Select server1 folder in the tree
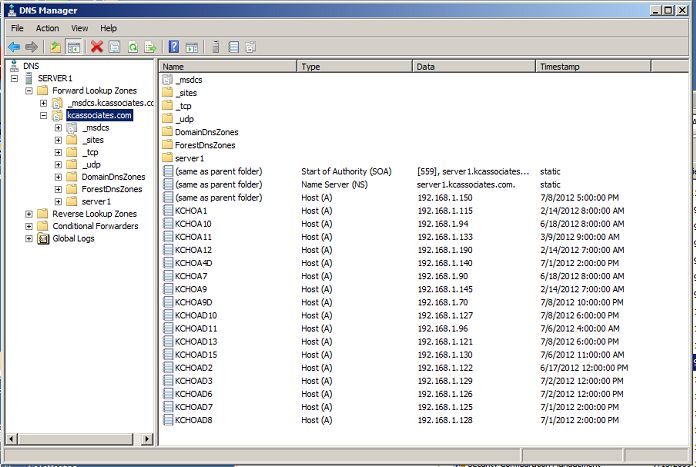This screenshot has height=467, width=696. [96, 202]
